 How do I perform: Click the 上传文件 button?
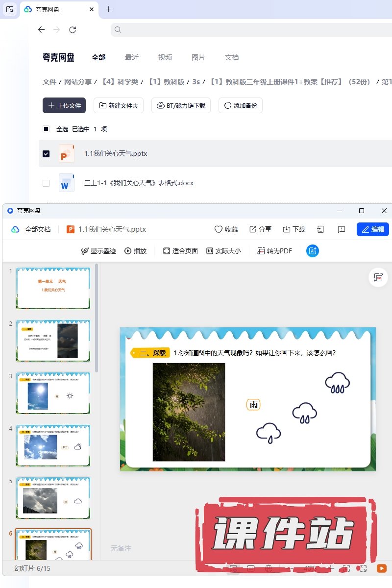[x=64, y=105]
